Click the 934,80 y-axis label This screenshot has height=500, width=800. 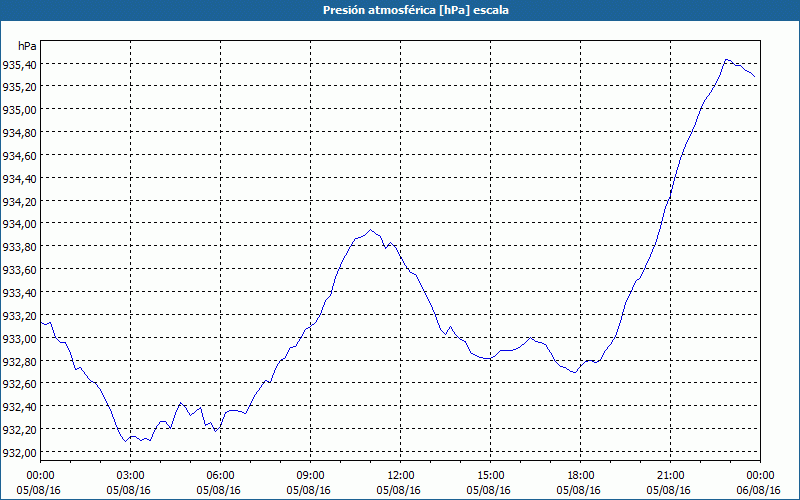(x=19, y=133)
